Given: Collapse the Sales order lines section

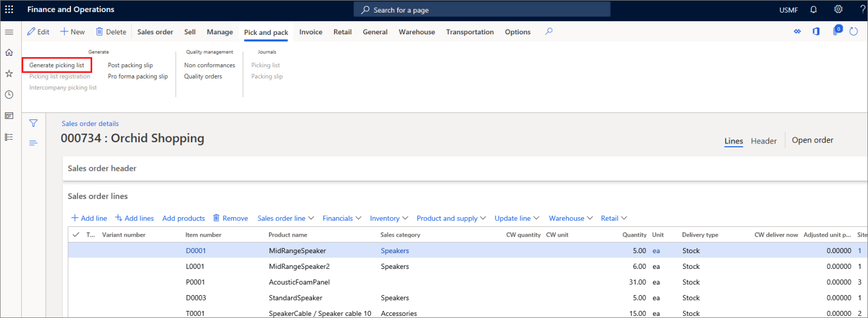Looking at the screenshot, I should tap(98, 196).
